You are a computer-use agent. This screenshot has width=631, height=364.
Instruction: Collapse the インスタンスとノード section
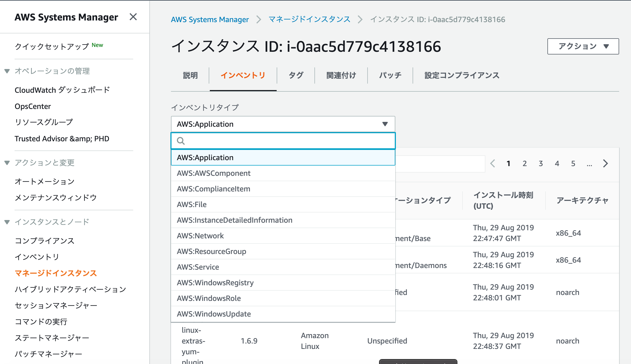coord(7,222)
